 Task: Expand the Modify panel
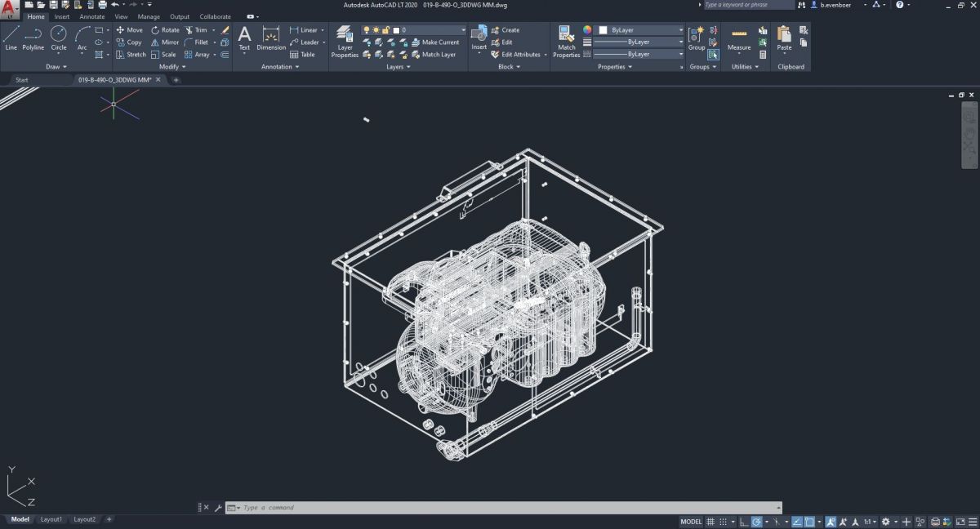(172, 67)
